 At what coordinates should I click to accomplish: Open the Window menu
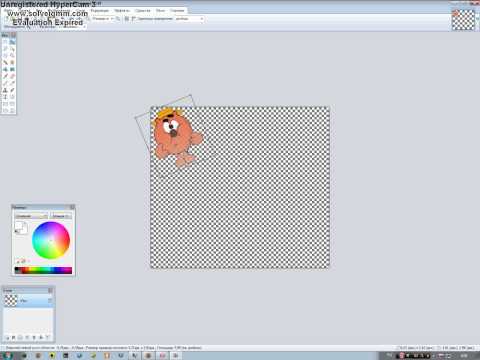160,11
